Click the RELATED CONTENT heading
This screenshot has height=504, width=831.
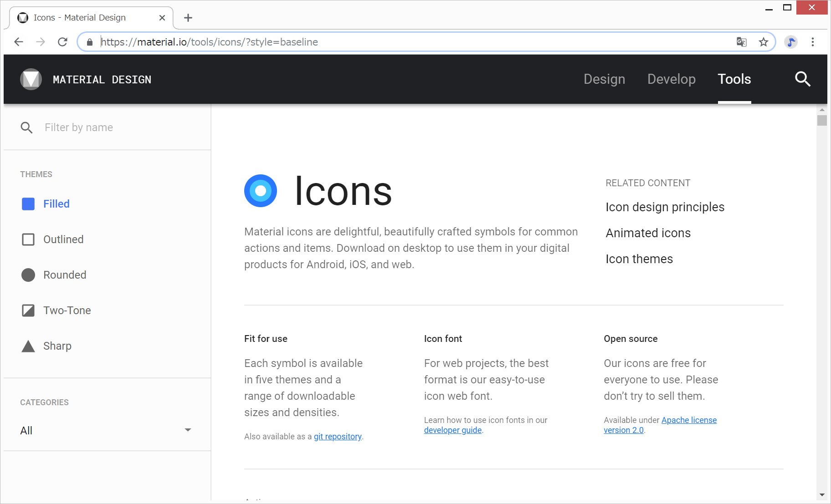click(x=647, y=183)
